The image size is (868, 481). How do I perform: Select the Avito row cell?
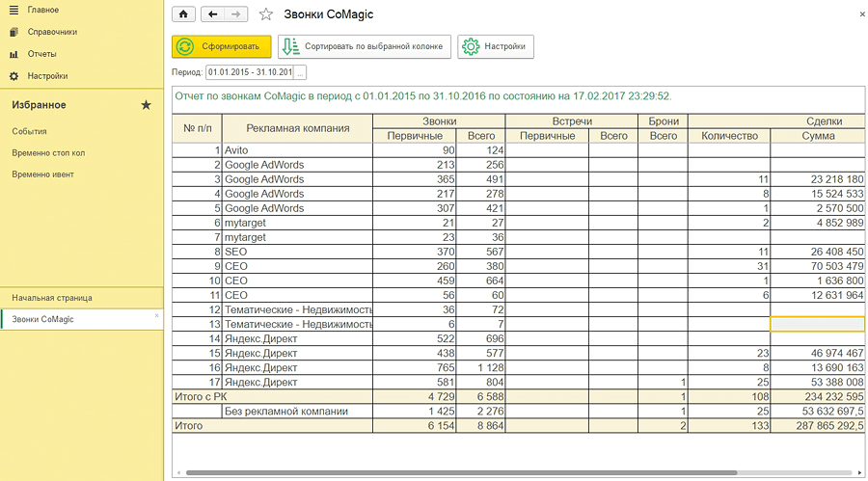click(296, 150)
